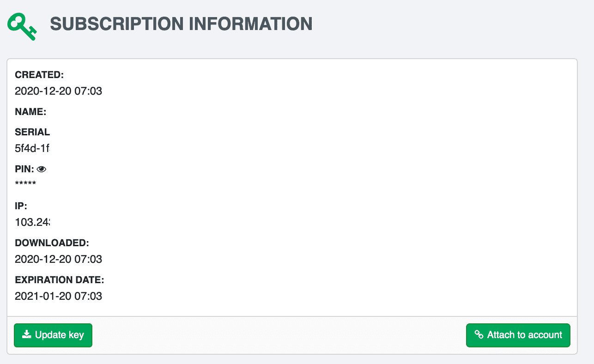Click the DOWNLOADED field label
The width and height of the screenshot is (594, 364).
pos(52,243)
